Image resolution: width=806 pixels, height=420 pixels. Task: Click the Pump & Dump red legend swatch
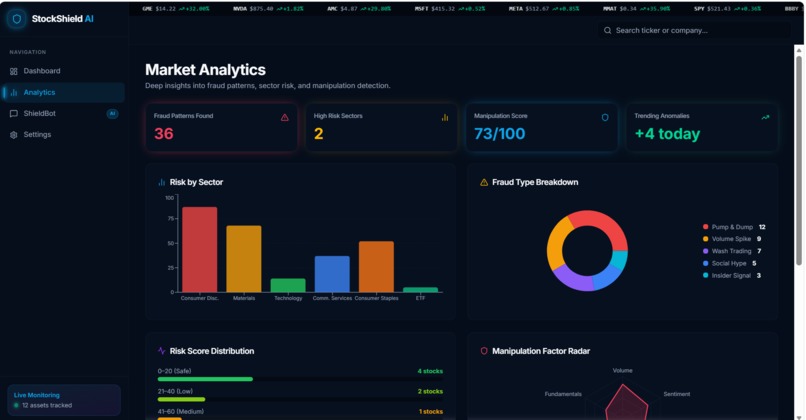pos(705,227)
